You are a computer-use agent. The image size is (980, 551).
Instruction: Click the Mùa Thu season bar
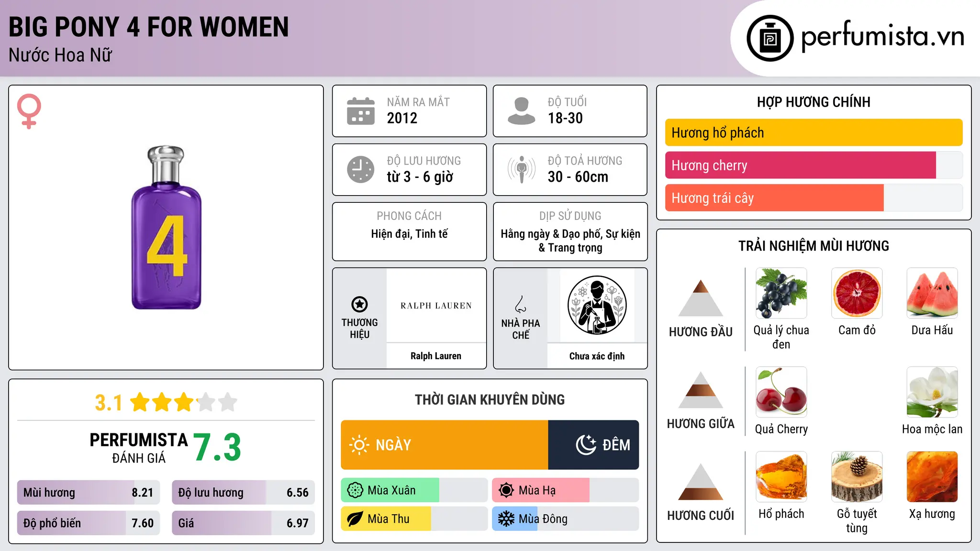coord(414,519)
